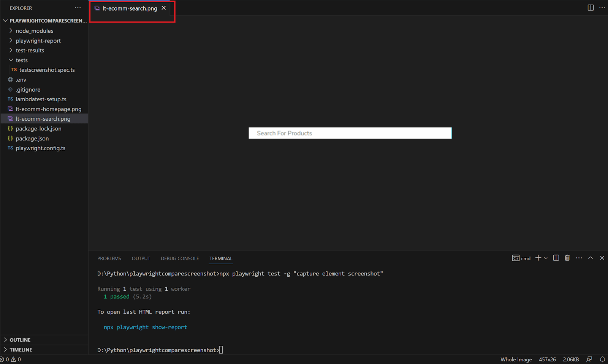Image resolution: width=608 pixels, height=364 pixels.
Task: Add a new terminal with the plus icon
Action: pos(538,258)
